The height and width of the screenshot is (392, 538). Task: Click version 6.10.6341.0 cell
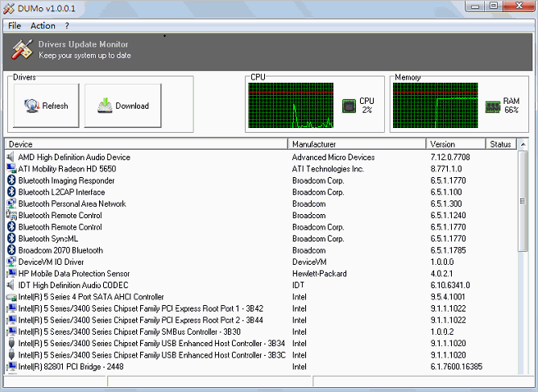pos(450,285)
